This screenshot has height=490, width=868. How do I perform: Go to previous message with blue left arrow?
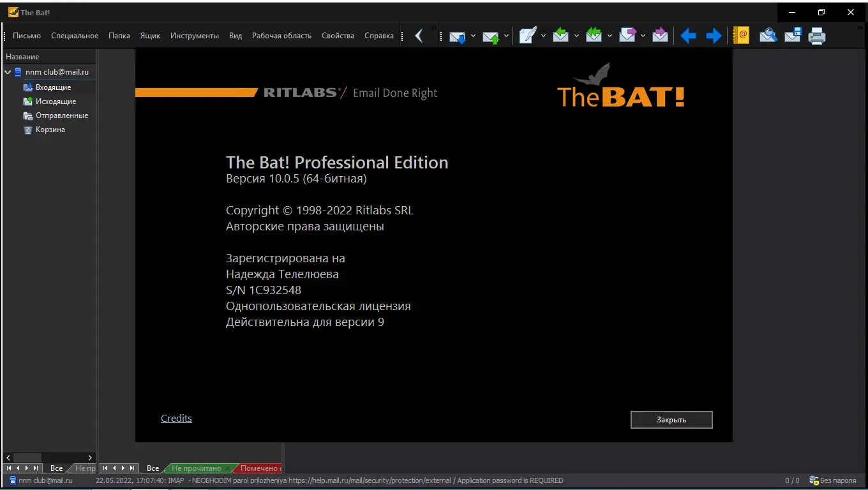coord(688,36)
